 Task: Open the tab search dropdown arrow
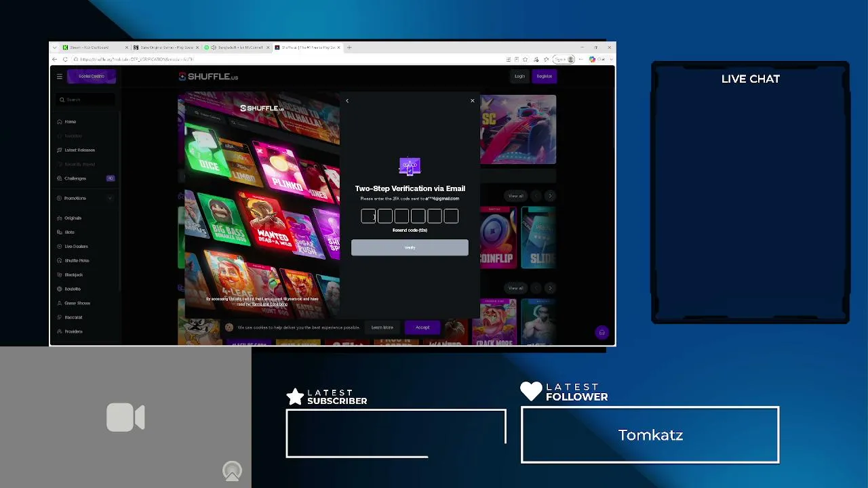coord(54,47)
